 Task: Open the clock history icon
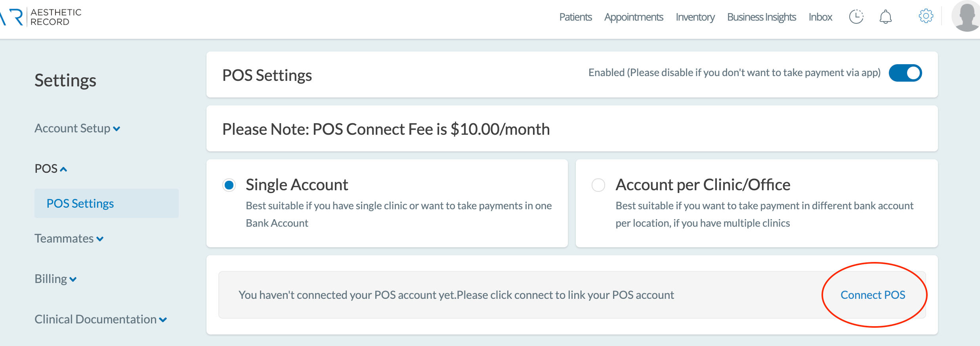[856, 17]
